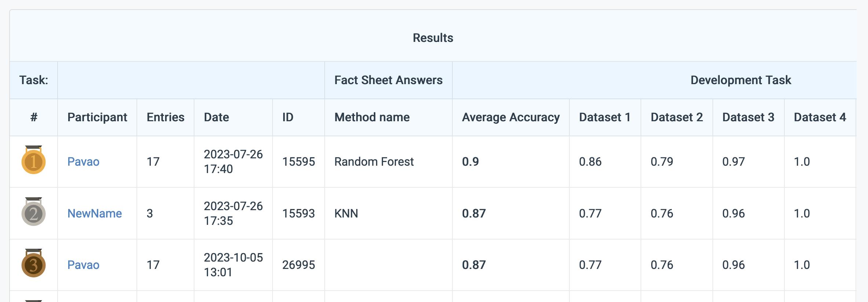Click the Fact Sheet Answers header
The image size is (868, 302).
(388, 80)
